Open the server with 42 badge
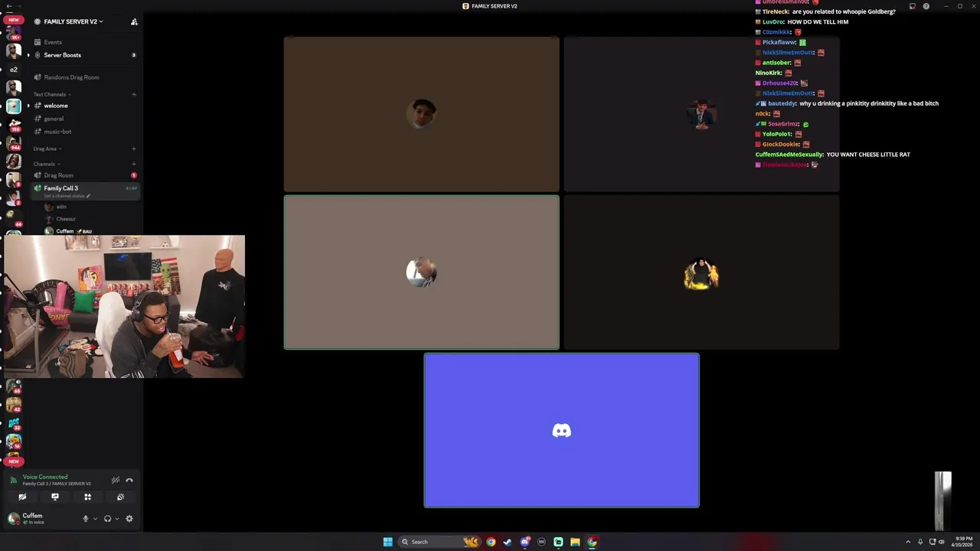Image resolution: width=980 pixels, height=551 pixels. (13, 405)
